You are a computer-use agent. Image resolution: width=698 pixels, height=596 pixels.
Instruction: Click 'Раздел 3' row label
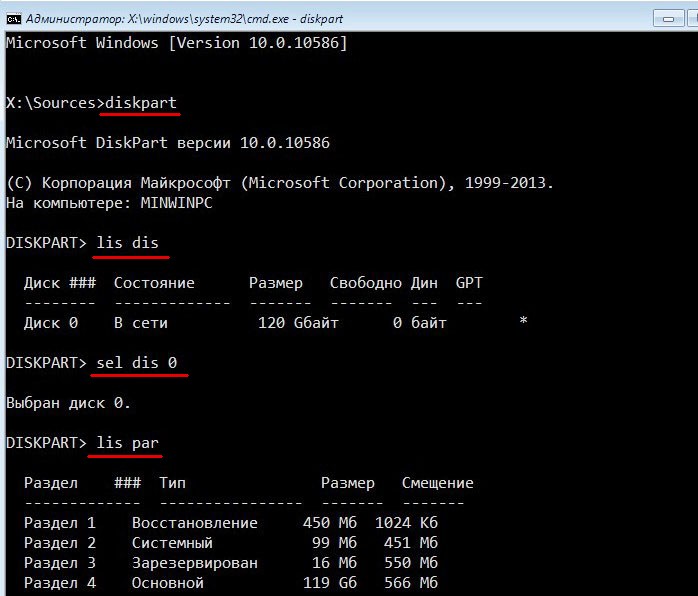(x=60, y=563)
